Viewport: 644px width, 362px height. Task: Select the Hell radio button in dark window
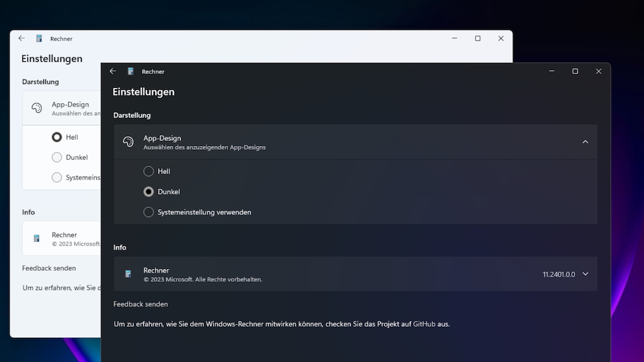tap(149, 171)
